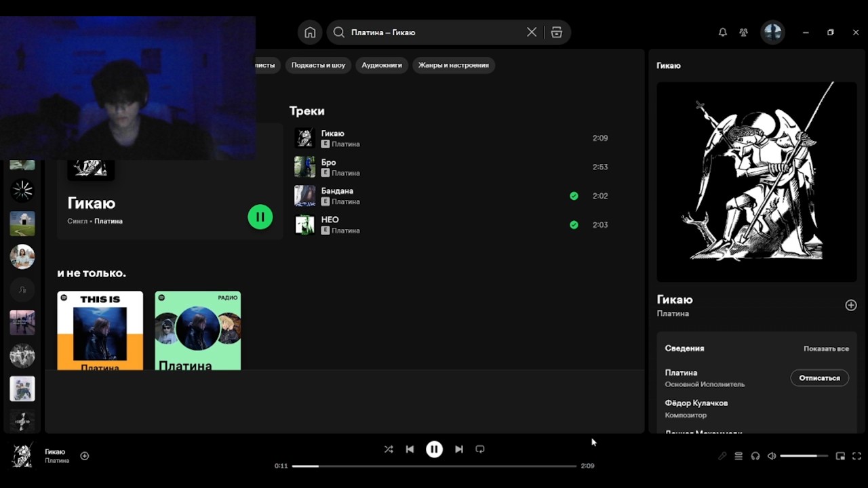Open the sidebar item with the white square cover
The height and width of the screenshot is (488, 868).
click(22, 388)
